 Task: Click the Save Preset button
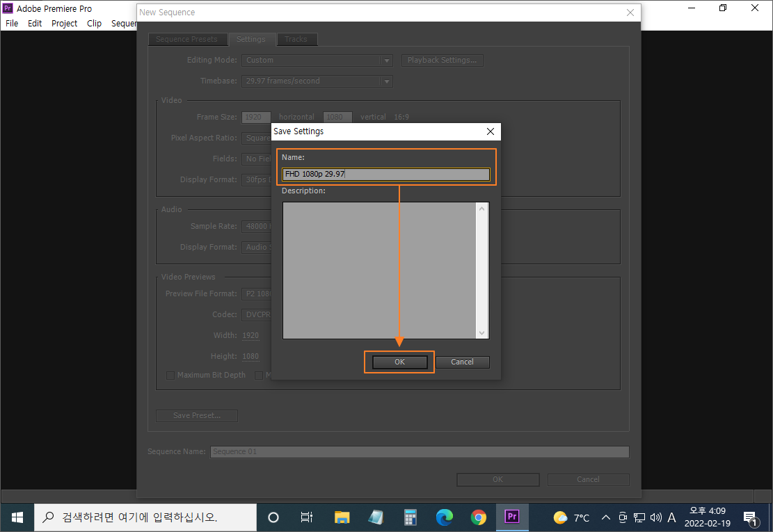(197, 416)
